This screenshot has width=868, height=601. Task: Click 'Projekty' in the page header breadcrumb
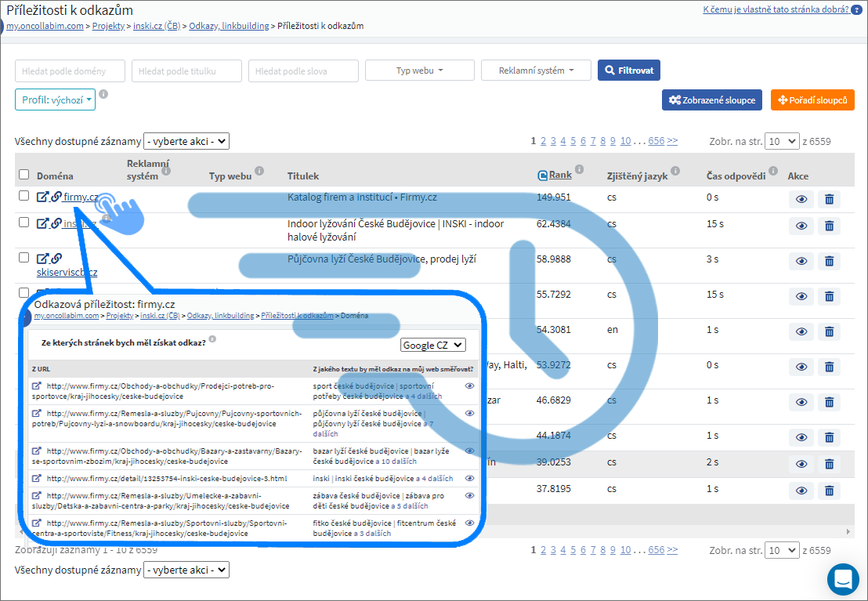click(x=108, y=26)
